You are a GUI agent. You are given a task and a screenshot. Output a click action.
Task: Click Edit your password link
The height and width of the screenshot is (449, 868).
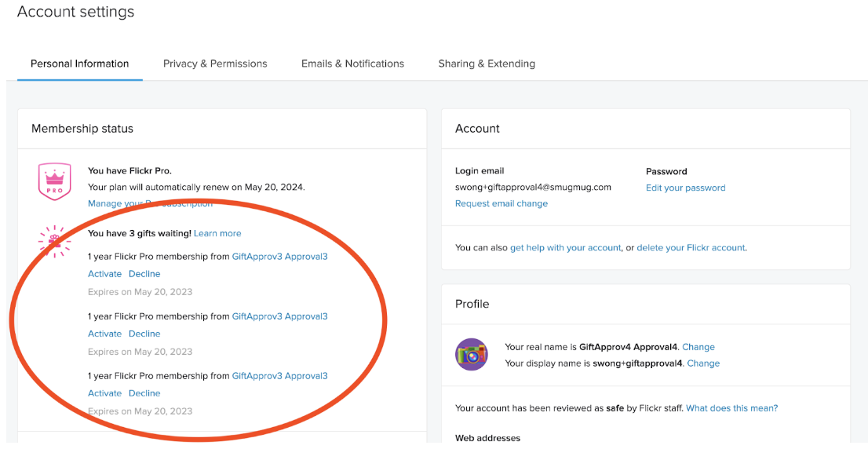tap(685, 188)
